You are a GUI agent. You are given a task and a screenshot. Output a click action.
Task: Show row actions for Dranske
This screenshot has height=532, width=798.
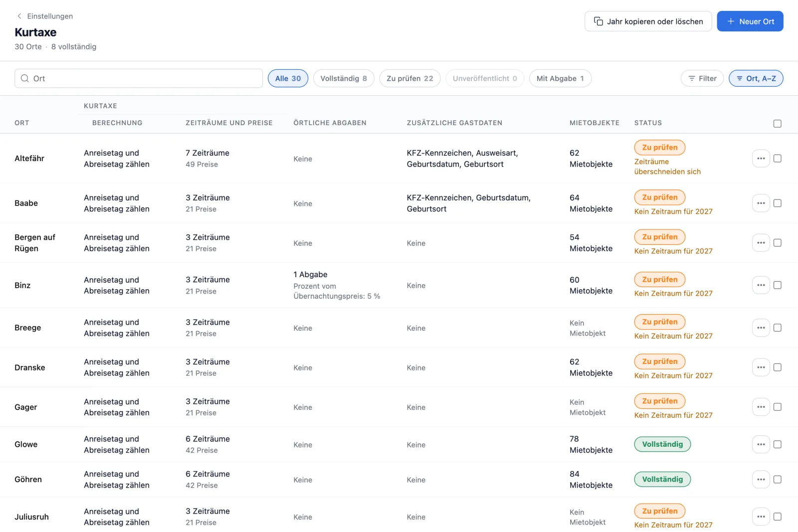pyautogui.click(x=761, y=367)
